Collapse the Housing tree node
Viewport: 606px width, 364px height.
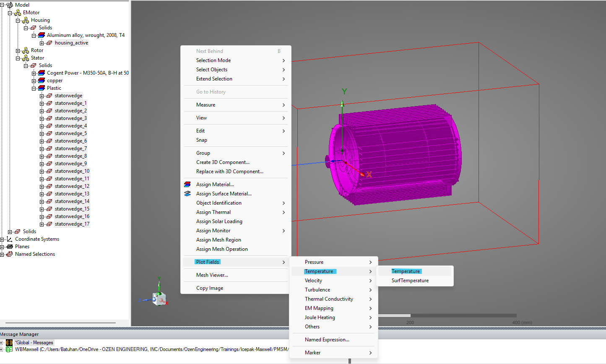(x=18, y=20)
